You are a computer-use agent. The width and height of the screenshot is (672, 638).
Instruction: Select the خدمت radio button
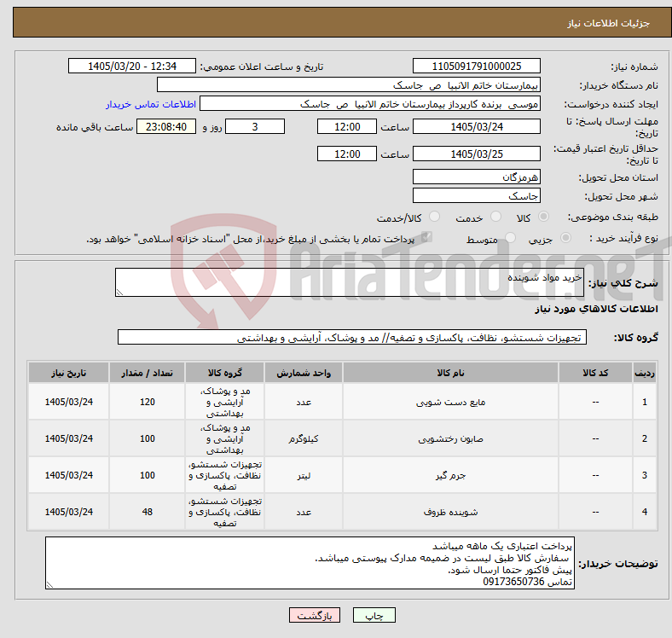pos(495,217)
